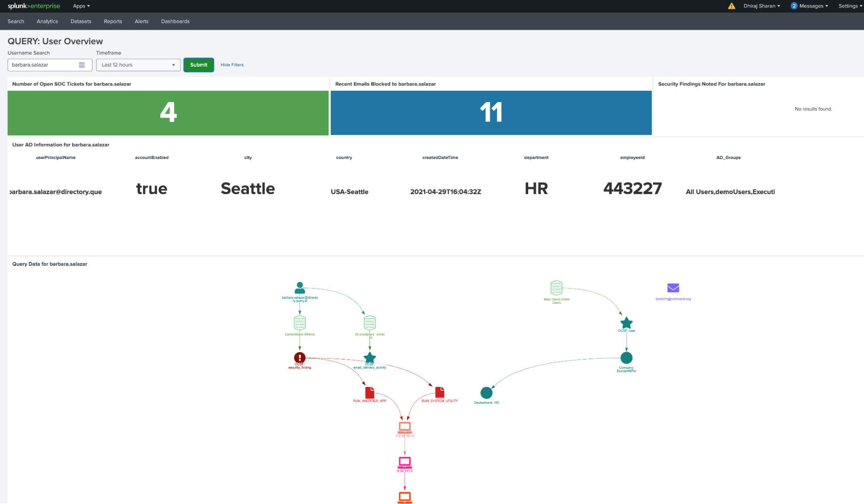864x504 pixels.
Task: Open the Timeframe dropdown
Action: [x=138, y=65]
